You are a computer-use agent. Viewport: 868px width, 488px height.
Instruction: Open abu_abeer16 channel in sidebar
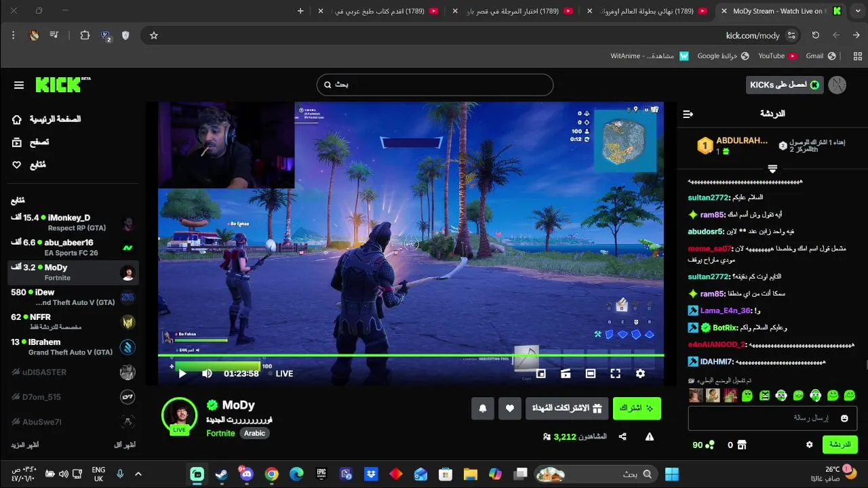(x=73, y=247)
